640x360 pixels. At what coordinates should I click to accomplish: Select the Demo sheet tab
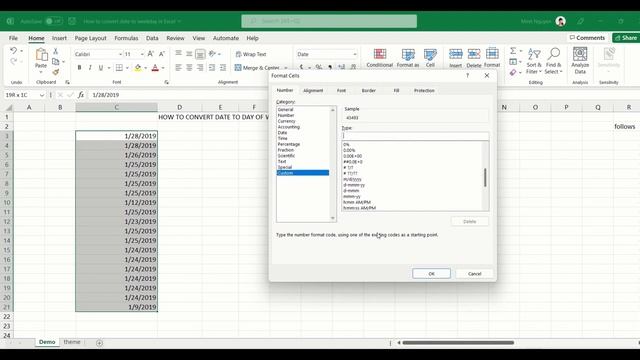point(47,342)
